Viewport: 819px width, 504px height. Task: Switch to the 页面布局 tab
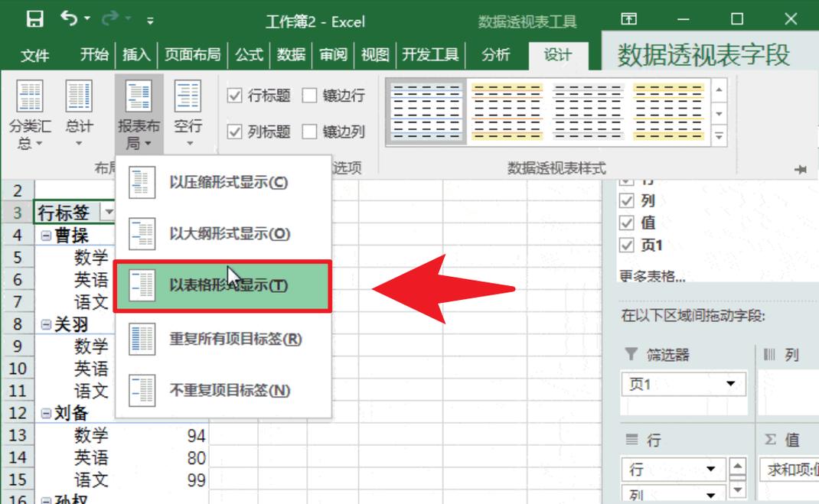[192, 54]
